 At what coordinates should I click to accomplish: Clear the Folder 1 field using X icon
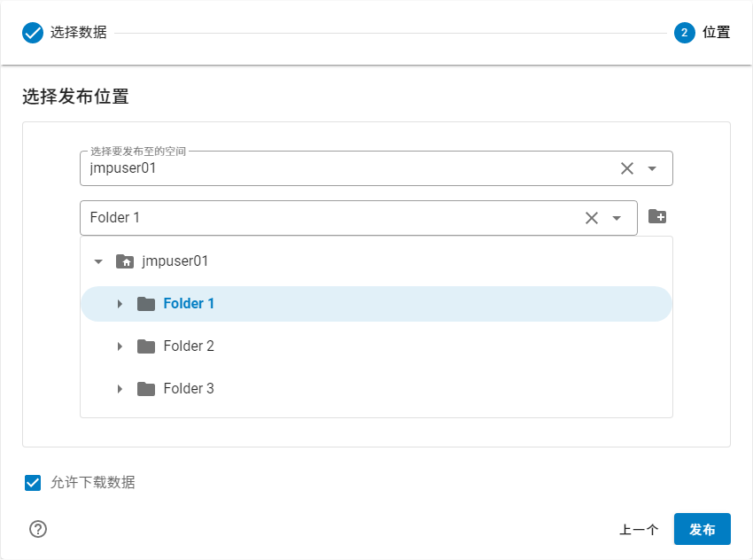[x=592, y=217]
